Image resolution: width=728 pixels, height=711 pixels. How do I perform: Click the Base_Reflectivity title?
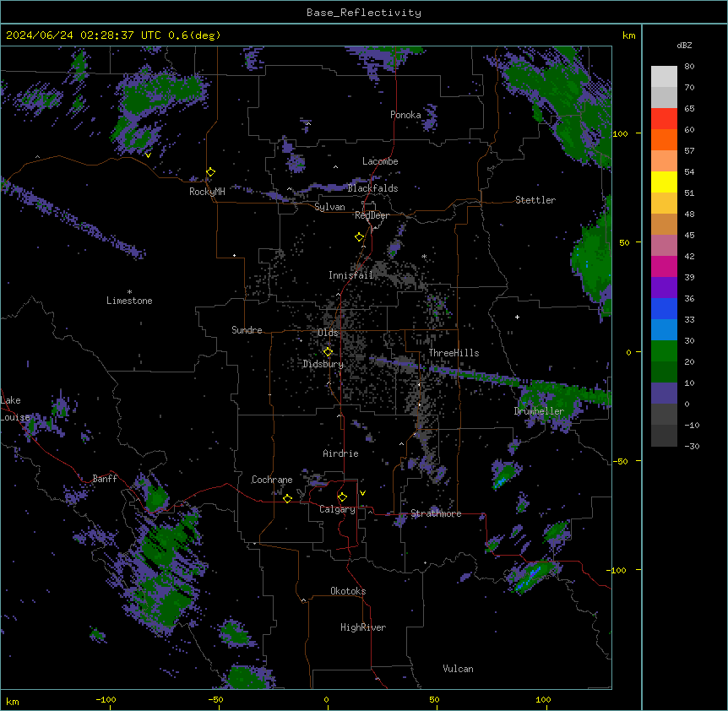[364, 13]
